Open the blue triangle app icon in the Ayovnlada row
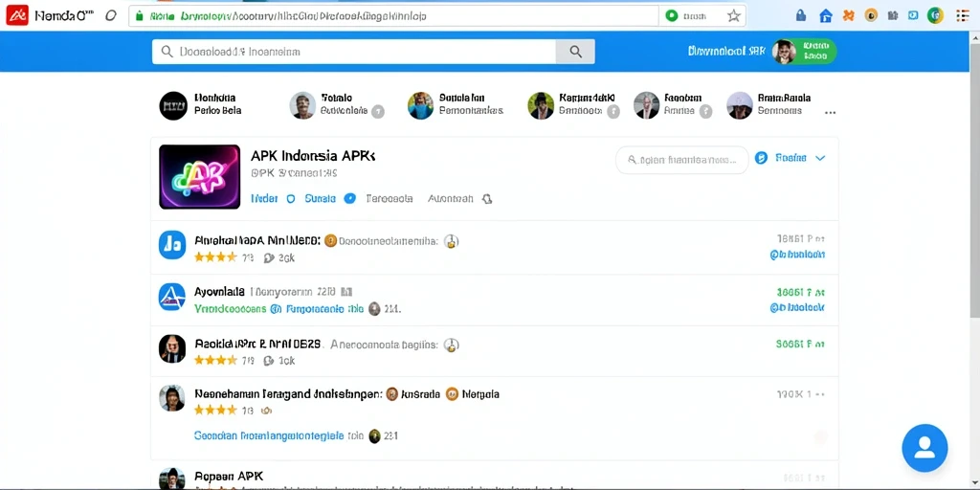The image size is (980, 490). 172,297
